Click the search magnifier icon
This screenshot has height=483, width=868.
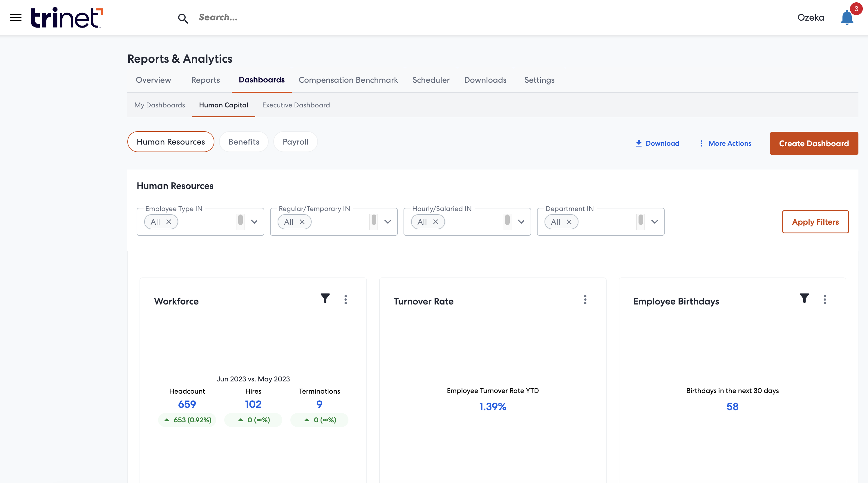(x=183, y=18)
